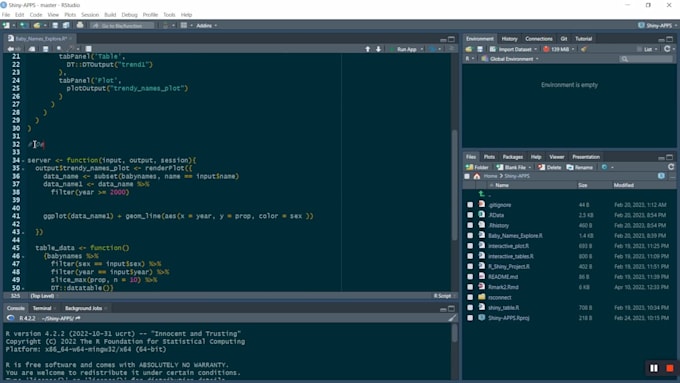Check the box for Shiny-APPS.Rproj
This screenshot has width=680, height=383.
[470, 318]
